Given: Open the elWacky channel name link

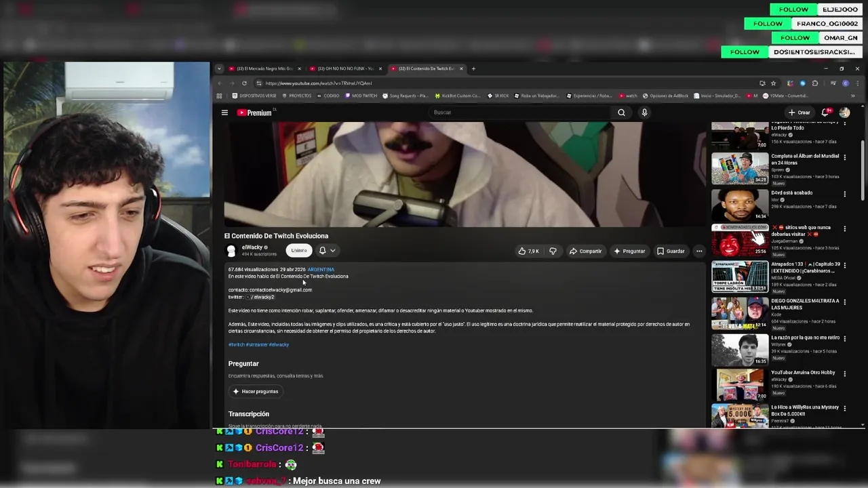Looking at the screenshot, I should [x=252, y=247].
